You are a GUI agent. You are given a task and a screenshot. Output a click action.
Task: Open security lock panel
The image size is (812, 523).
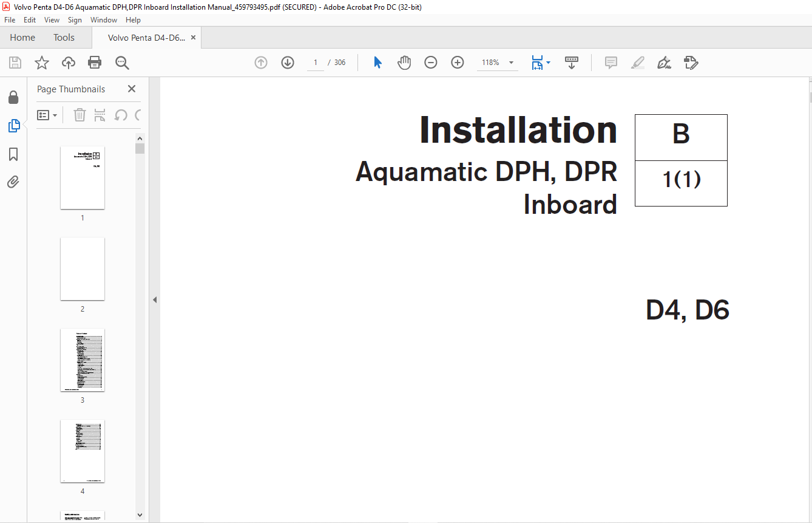[x=13, y=97]
